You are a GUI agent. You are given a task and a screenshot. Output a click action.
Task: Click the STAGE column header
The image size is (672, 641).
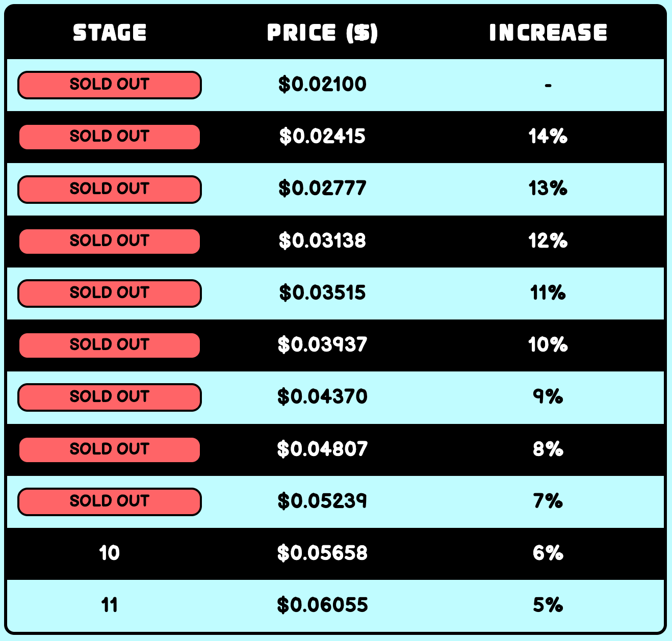[110, 33]
